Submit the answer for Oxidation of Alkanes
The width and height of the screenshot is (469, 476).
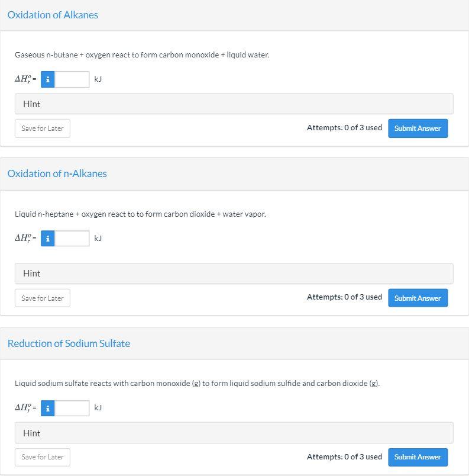pyautogui.click(x=418, y=128)
